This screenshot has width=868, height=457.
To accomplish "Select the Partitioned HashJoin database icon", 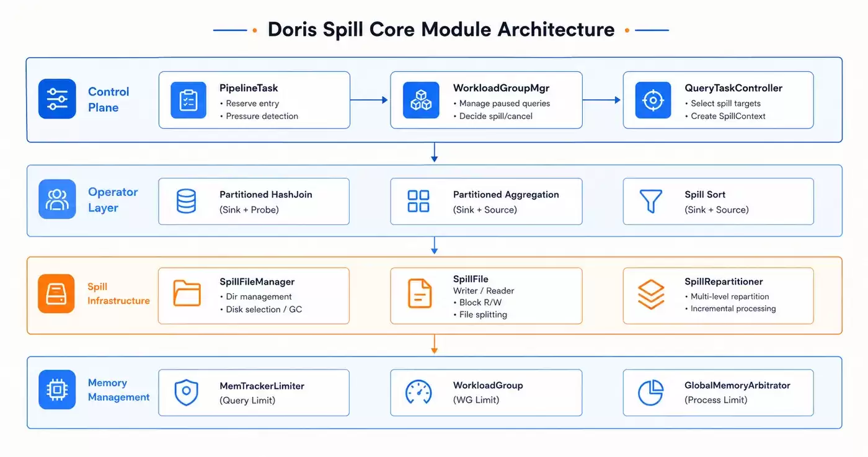I will [x=187, y=201].
